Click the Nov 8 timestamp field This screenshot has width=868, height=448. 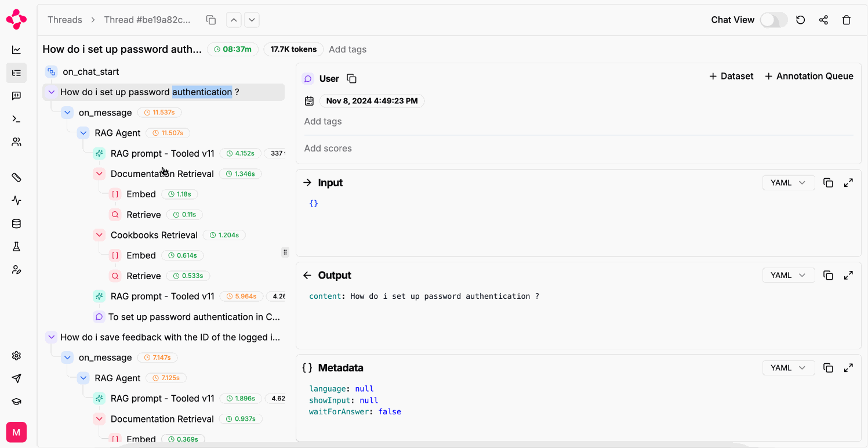point(372,100)
